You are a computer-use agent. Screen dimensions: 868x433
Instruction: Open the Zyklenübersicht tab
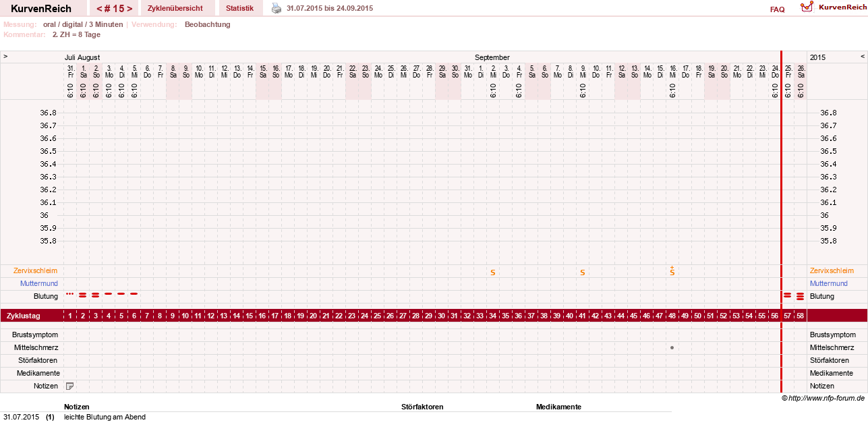click(175, 8)
